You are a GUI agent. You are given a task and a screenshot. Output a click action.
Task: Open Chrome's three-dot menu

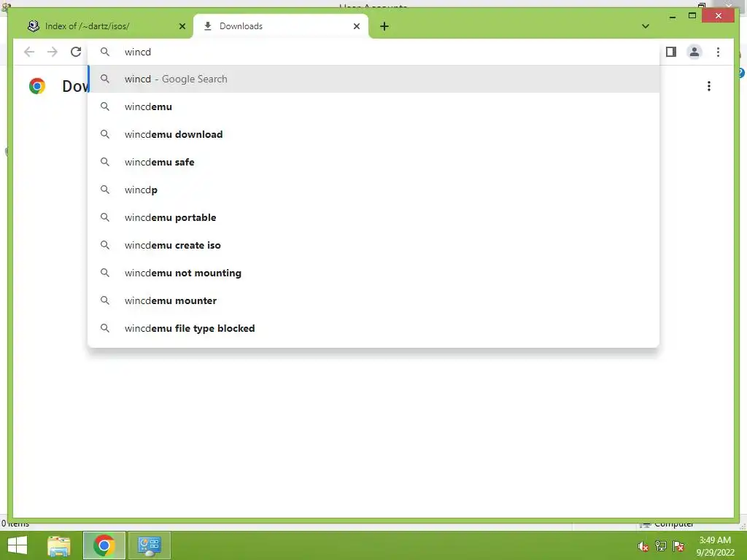[718, 52]
